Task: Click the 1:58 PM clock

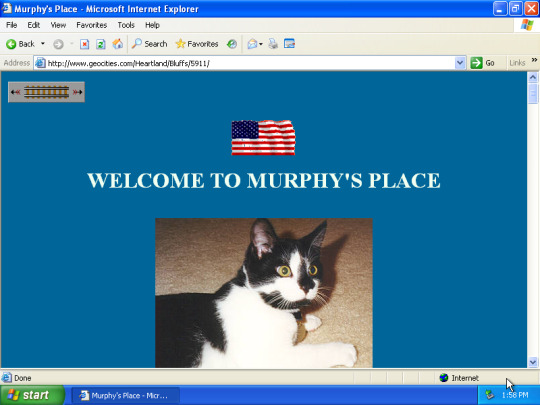Action: point(515,395)
